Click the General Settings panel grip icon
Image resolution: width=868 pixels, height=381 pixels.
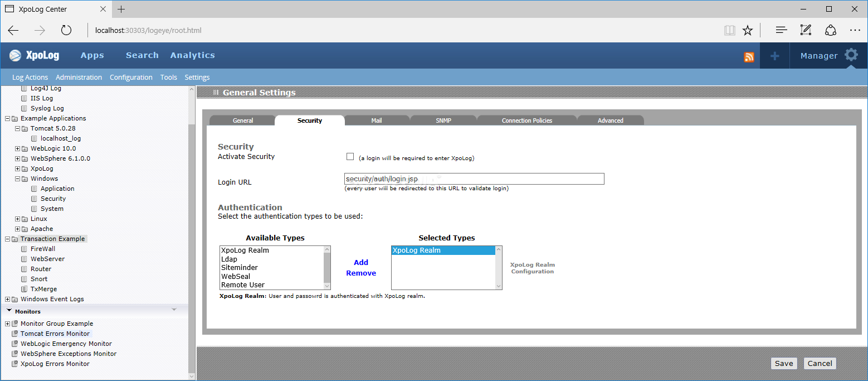coord(216,93)
